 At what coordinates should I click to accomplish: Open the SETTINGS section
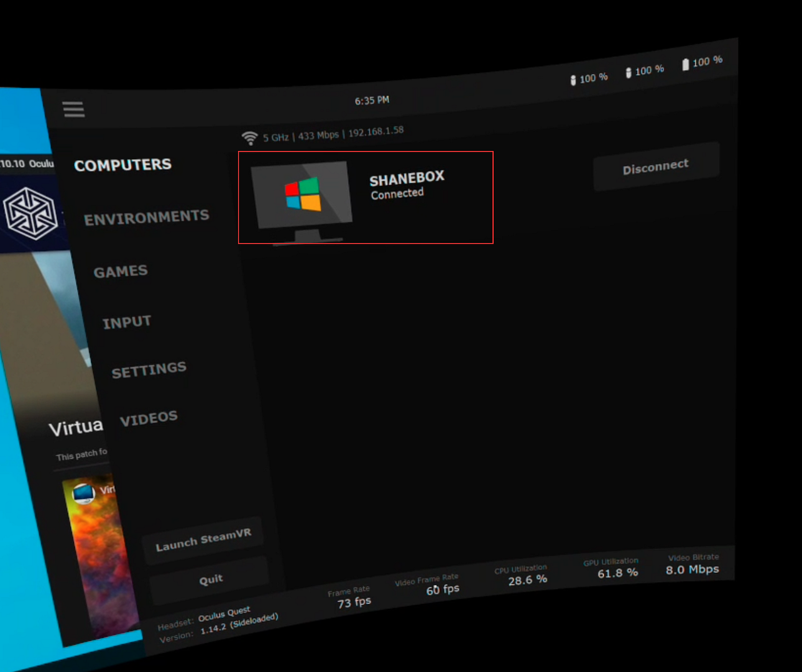148,368
